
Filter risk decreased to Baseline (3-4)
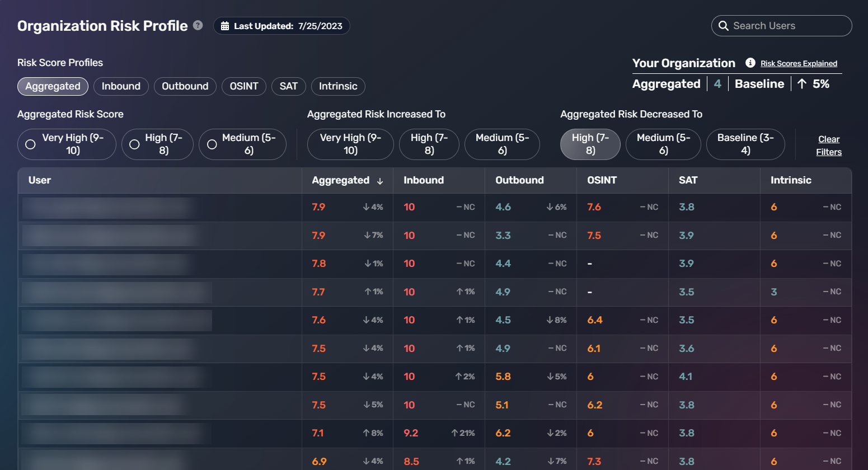click(x=745, y=144)
